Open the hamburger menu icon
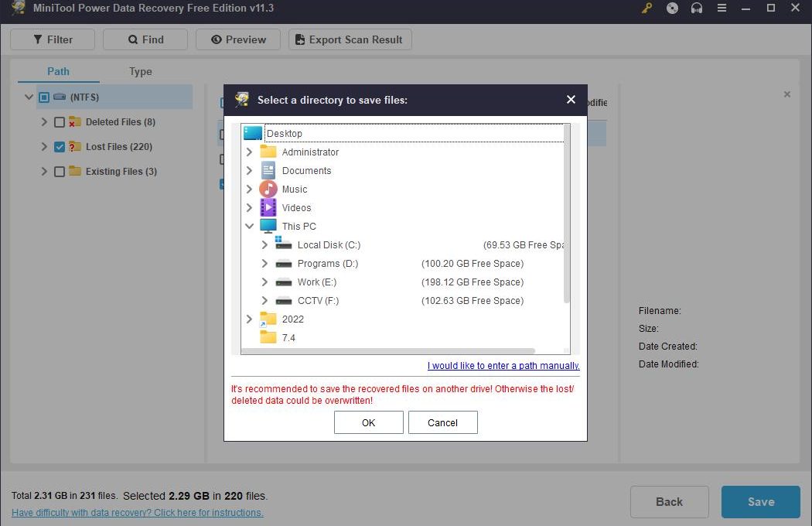This screenshot has height=526, width=812. 722,8
